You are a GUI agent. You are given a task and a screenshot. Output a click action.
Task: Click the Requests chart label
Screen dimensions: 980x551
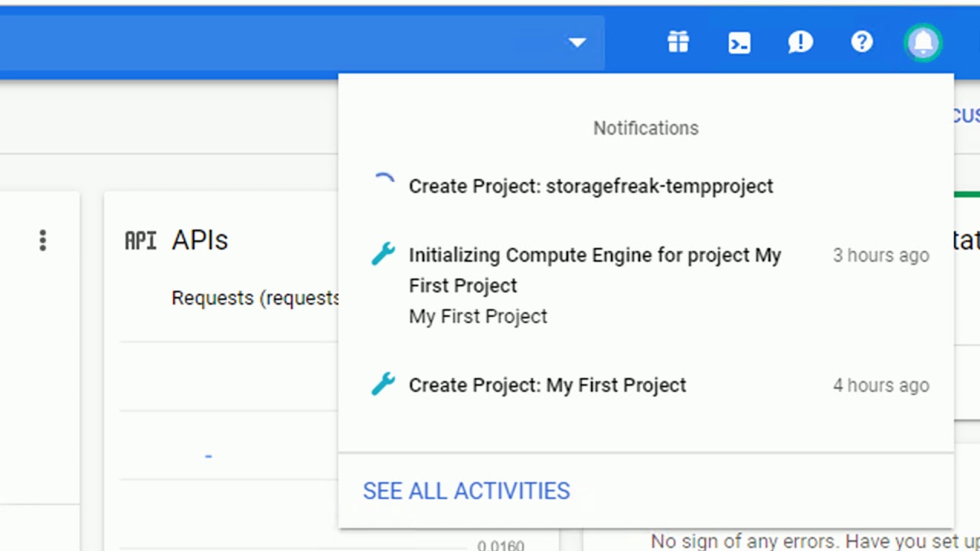(x=255, y=298)
